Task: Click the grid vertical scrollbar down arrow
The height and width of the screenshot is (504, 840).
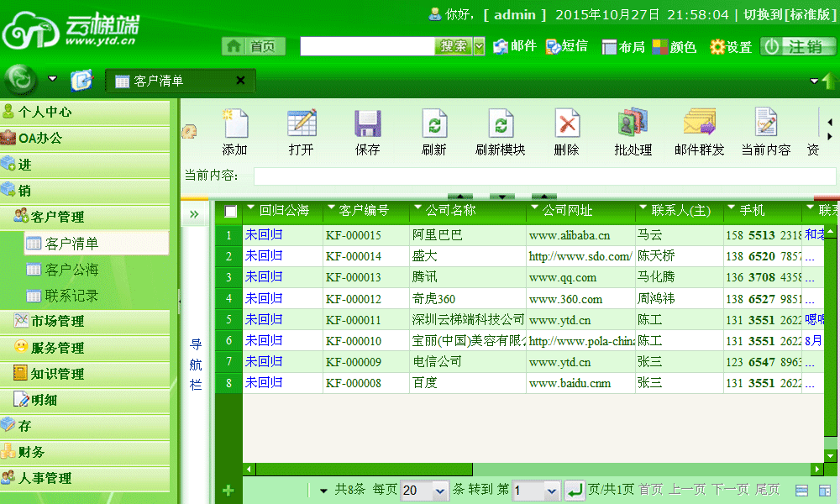Action: point(831,456)
